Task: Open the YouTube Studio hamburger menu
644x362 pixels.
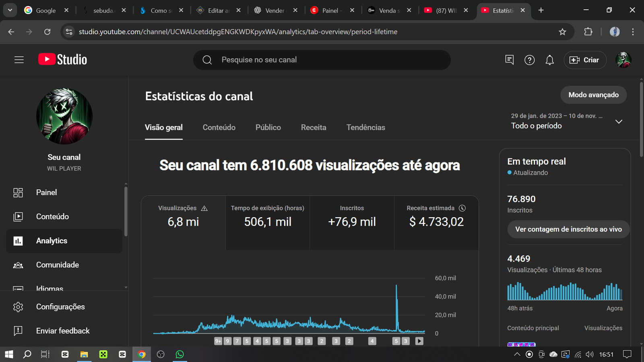Action: tap(19, 60)
